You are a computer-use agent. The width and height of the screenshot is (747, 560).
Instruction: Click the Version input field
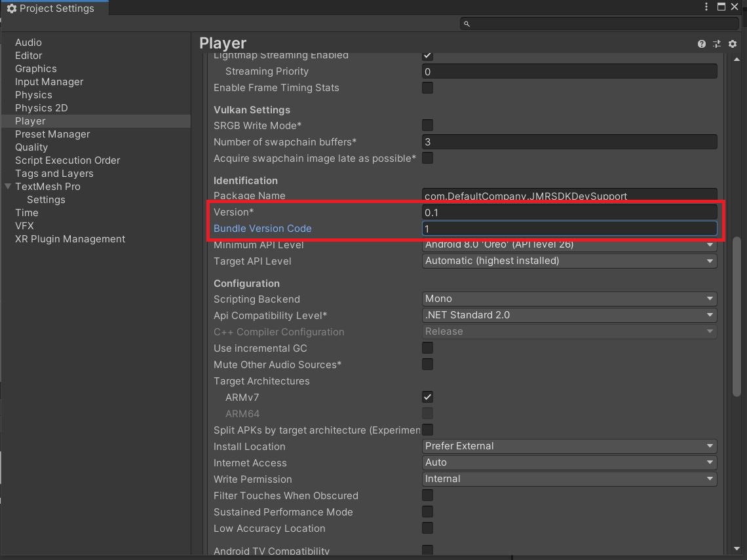tap(569, 212)
